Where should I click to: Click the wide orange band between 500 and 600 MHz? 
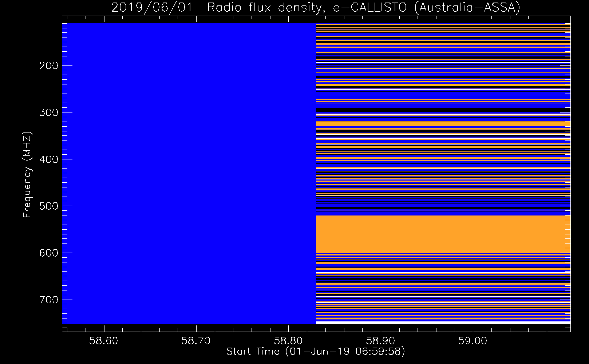click(x=443, y=234)
